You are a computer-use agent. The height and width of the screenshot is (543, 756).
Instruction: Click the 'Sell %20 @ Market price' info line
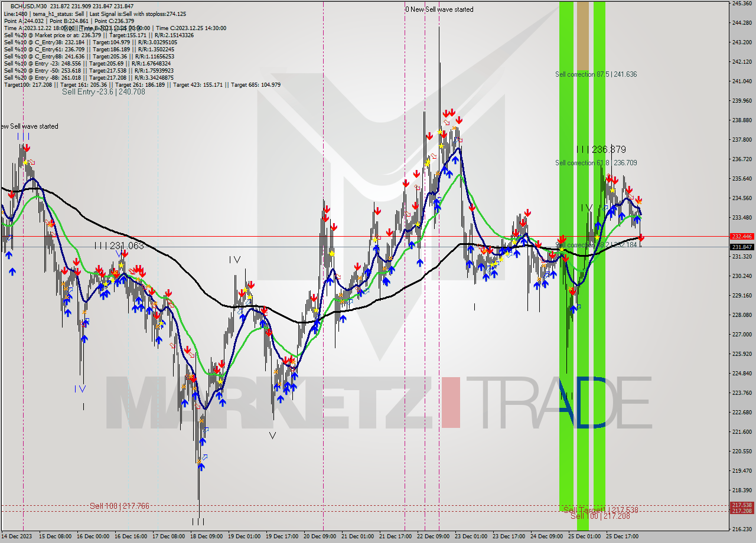[x=98, y=35]
